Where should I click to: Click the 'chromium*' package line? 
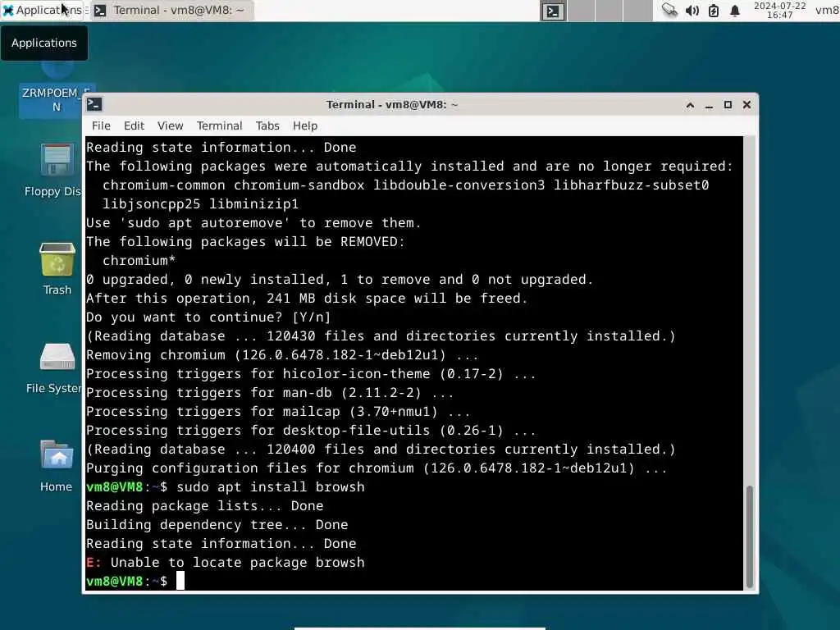(139, 261)
